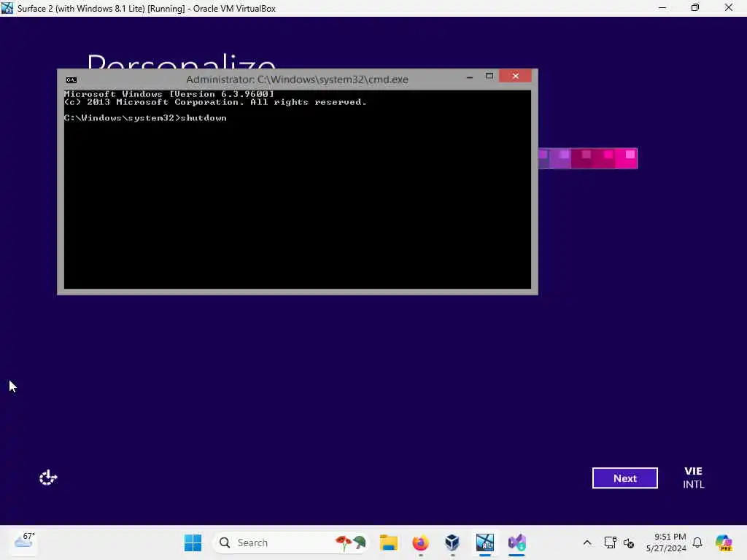This screenshot has height=560, width=747.
Task: Minimize the Administrator cmd.exe window
Action: (470, 76)
